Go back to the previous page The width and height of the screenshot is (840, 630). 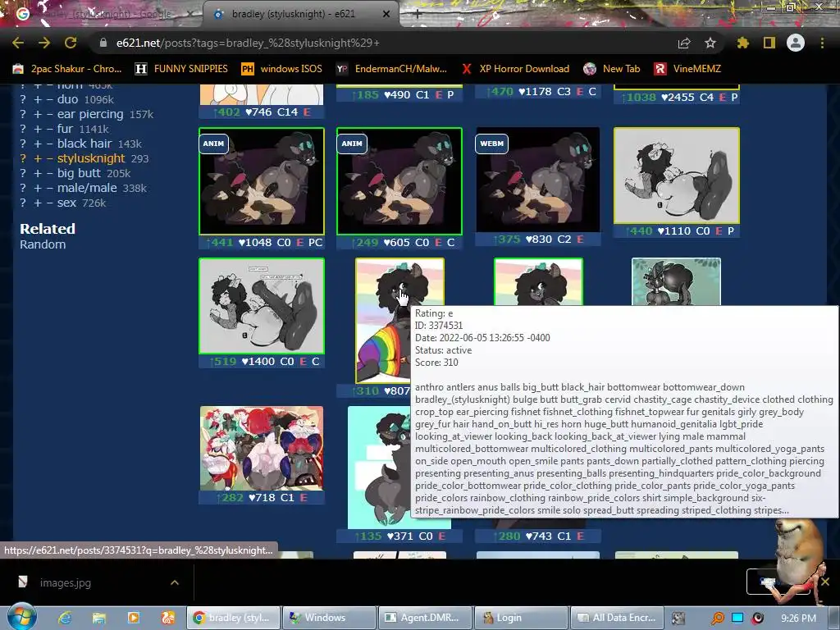point(18,43)
